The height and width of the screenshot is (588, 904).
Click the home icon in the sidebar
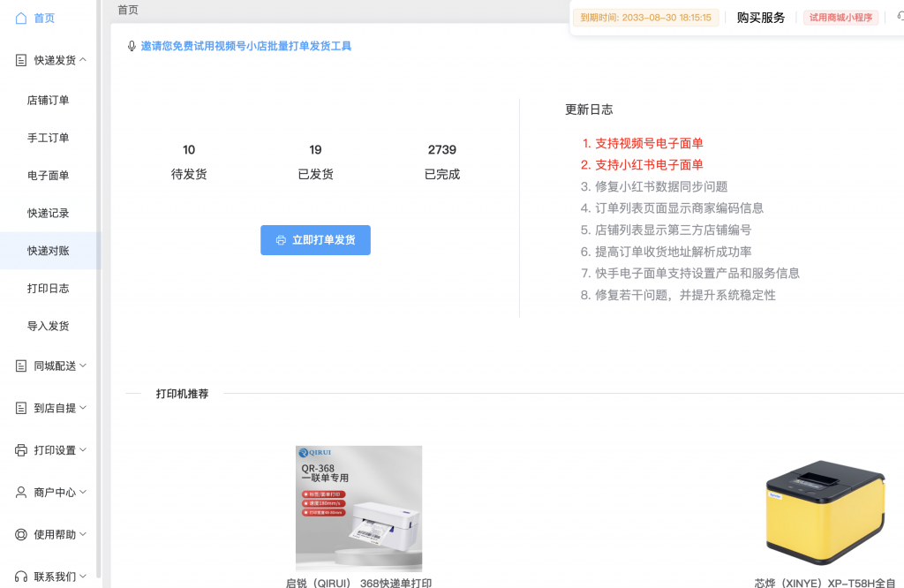[x=21, y=18]
